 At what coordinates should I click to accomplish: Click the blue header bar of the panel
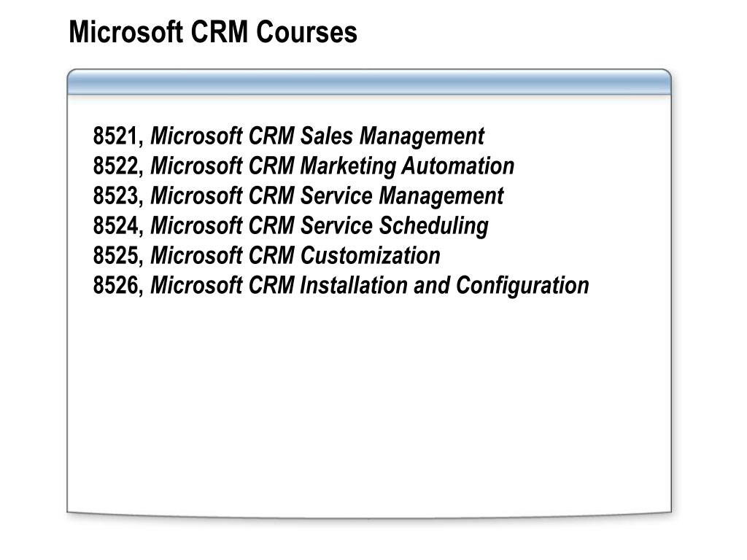point(369,82)
